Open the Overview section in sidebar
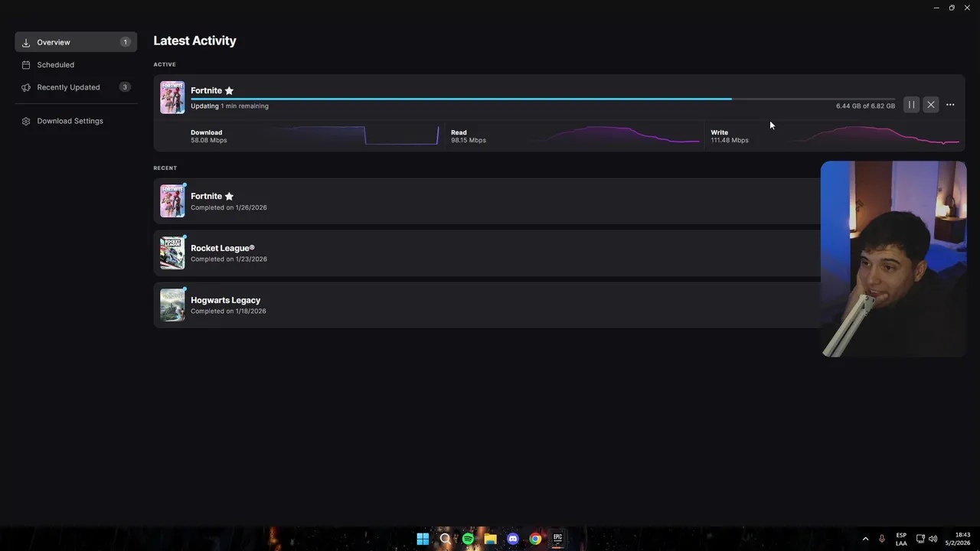Image resolution: width=980 pixels, height=551 pixels. (76, 42)
